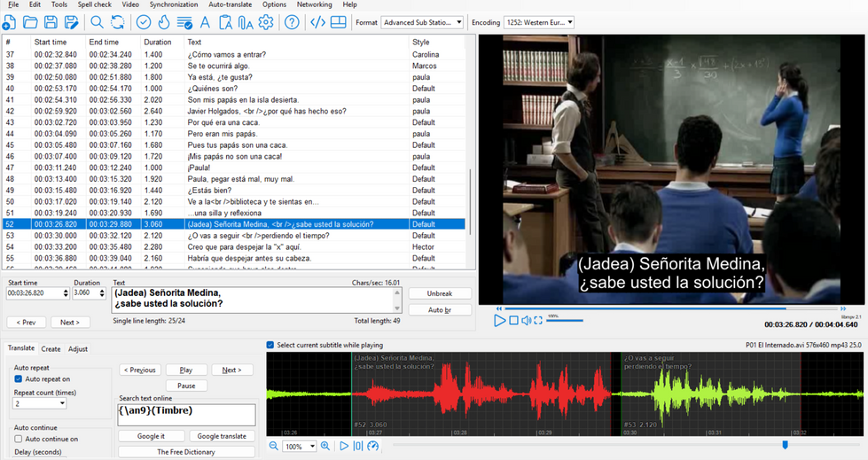
Task: Stop the video with the square icon
Action: pos(513,321)
